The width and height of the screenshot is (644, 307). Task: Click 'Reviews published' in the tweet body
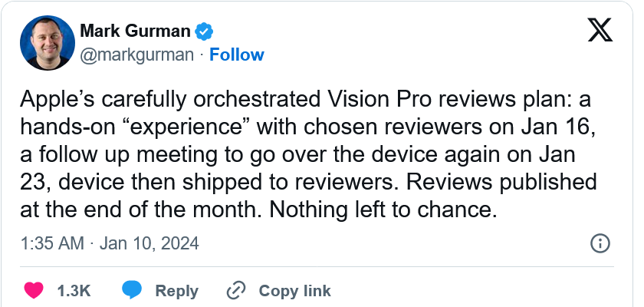click(x=501, y=182)
